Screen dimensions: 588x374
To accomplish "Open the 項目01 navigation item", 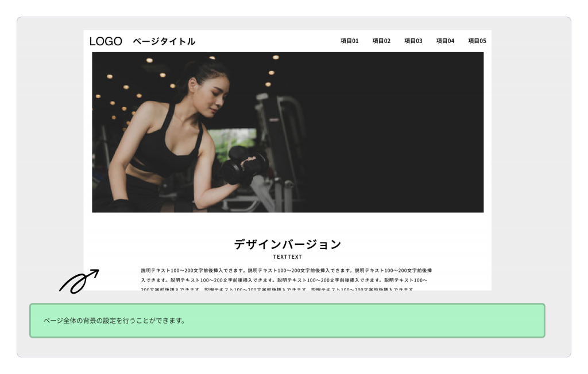I will pyautogui.click(x=349, y=41).
